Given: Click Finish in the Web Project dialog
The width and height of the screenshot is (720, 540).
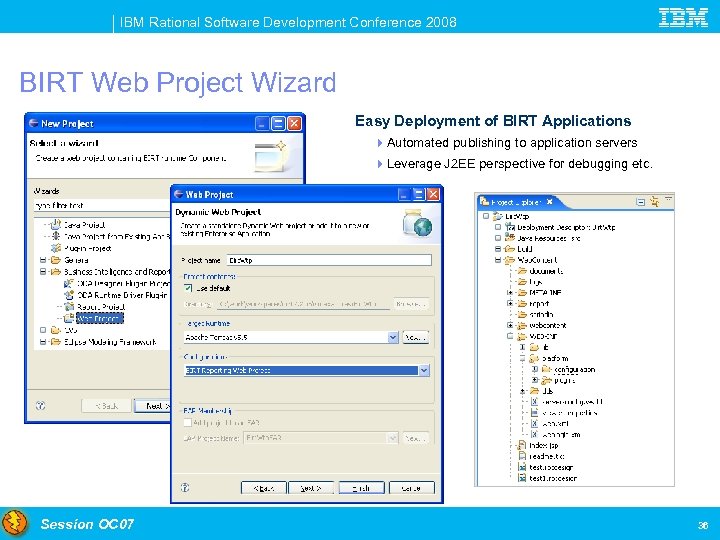Looking at the screenshot, I should [x=361, y=488].
